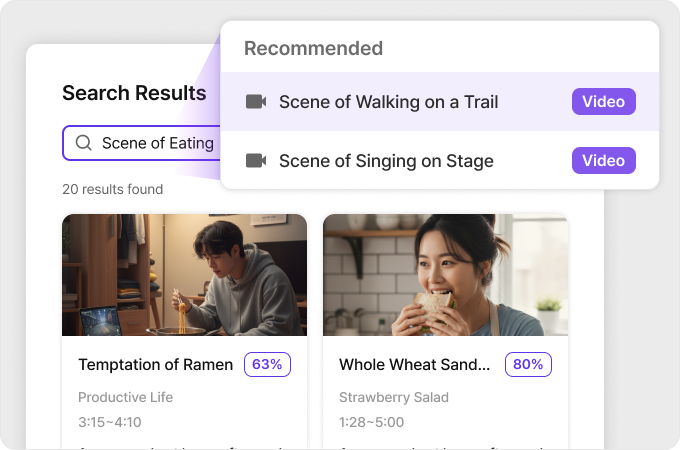Select Scene of Walking on a Trail

(x=388, y=102)
